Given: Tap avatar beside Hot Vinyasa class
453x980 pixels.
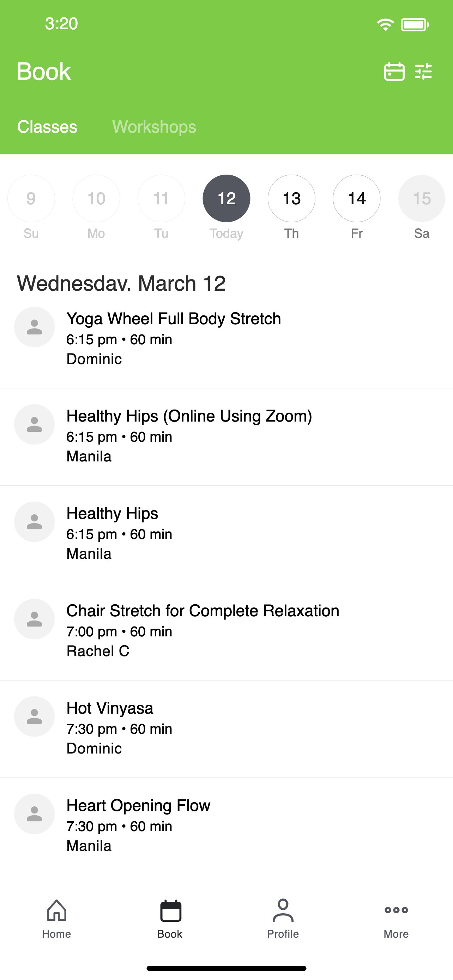Looking at the screenshot, I should click(34, 717).
